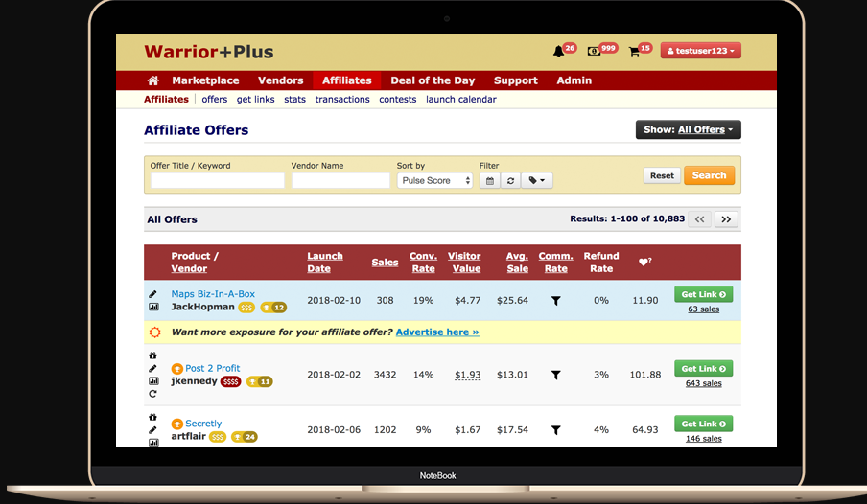Click the pencil edit icon for Secretly

pos(153,430)
